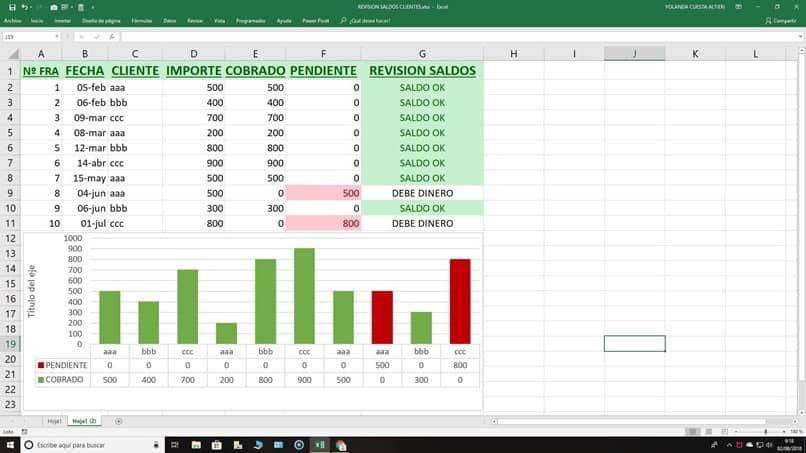Click the horizontal scrollbar track

(x=643, y=421)
